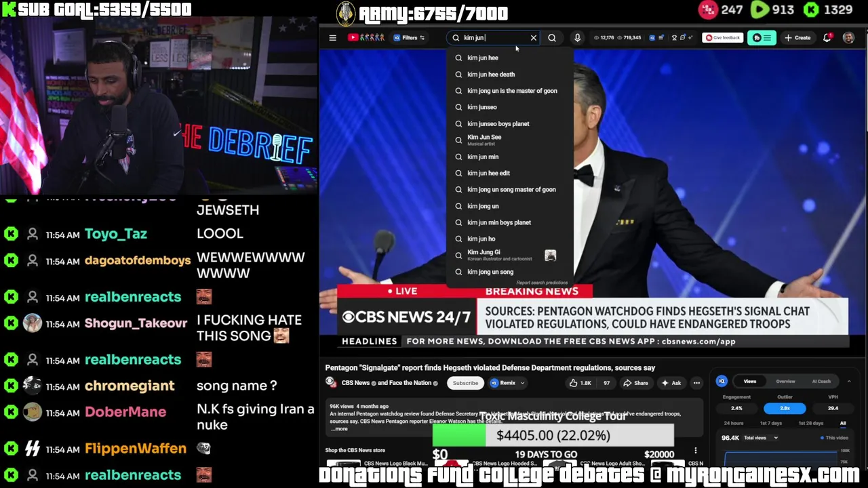
Task: Click the magnifier search submit button
Action: 552,38
